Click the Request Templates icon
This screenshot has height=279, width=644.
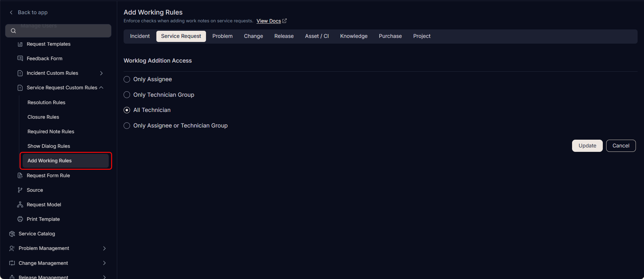(20, 44)
